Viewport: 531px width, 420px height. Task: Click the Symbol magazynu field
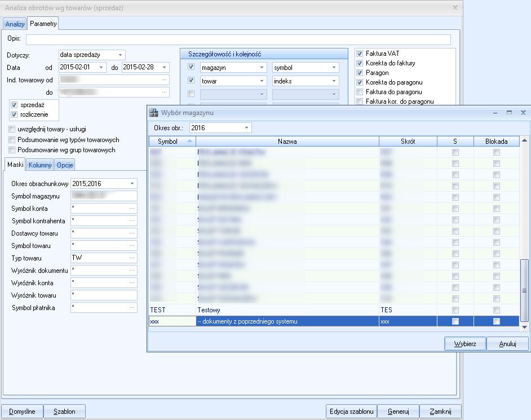click(104, 196)
